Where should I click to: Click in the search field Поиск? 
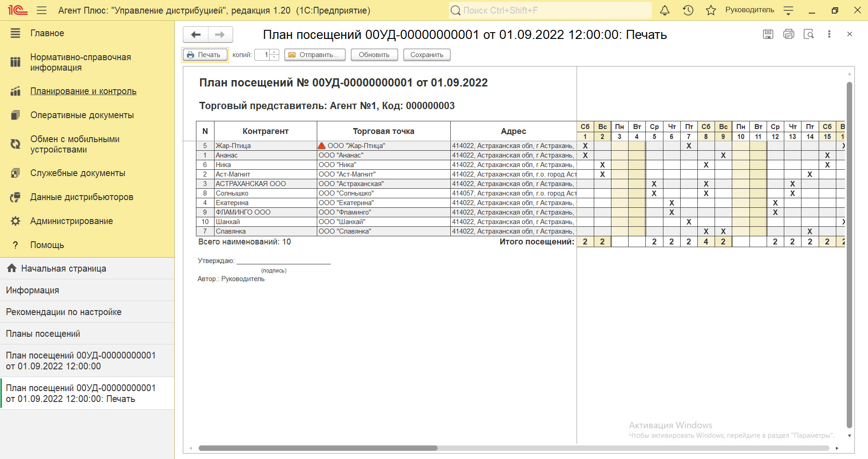(x=550, y=10)
